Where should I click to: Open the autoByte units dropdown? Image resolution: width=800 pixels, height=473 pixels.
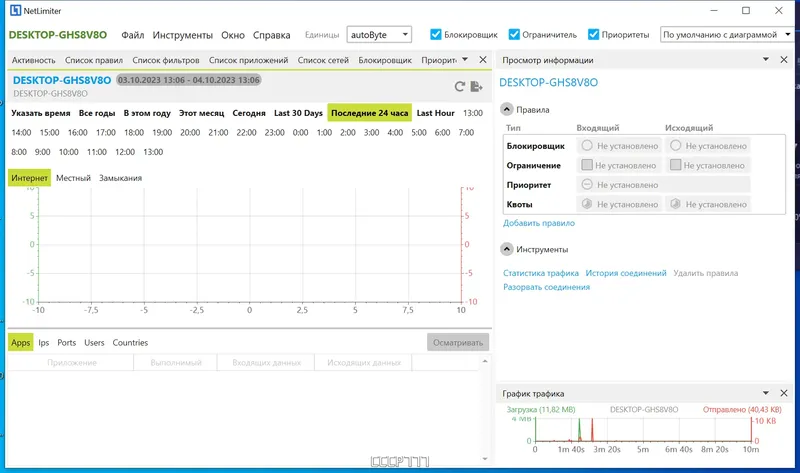coord(379,35)
